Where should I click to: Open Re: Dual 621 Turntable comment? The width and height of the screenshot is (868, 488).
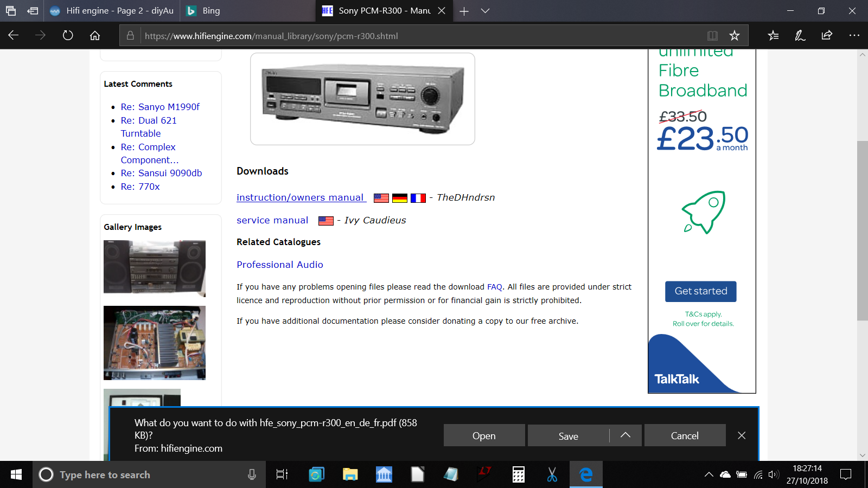point(149,127)
